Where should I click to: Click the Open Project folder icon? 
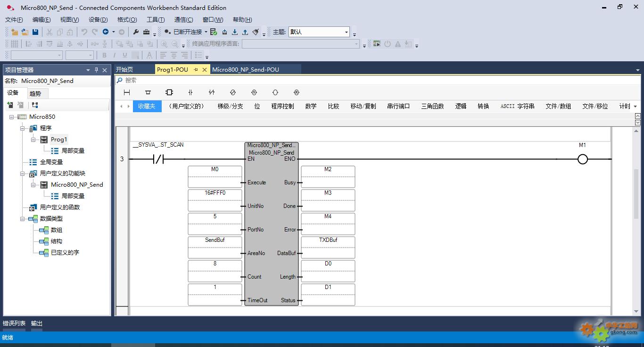coord(25,32)
